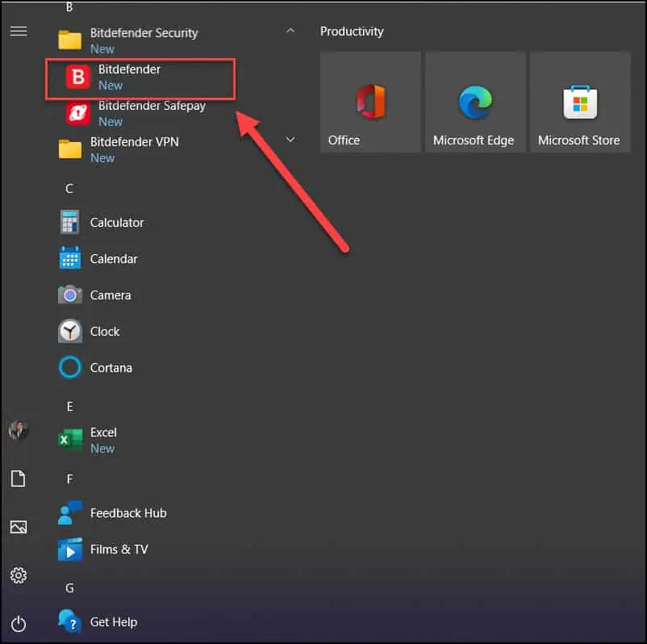Open the hamburger menu at top left

tap(19, 31)
